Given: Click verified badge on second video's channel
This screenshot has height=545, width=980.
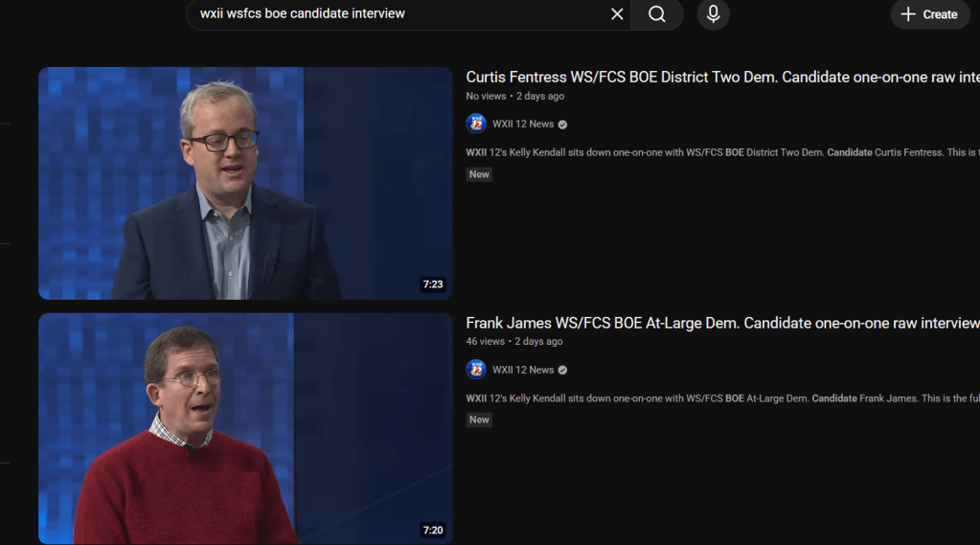Looking at the screenshot, I should tap(562, 371).
